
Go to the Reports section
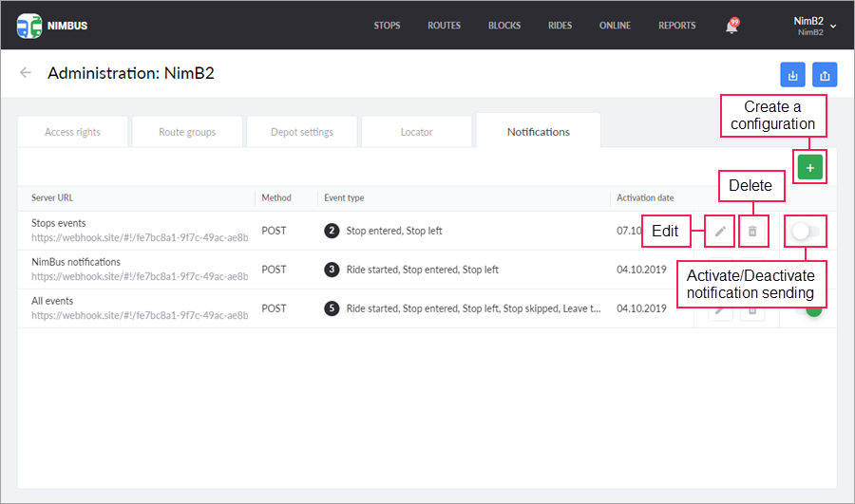tap(676, 26)
